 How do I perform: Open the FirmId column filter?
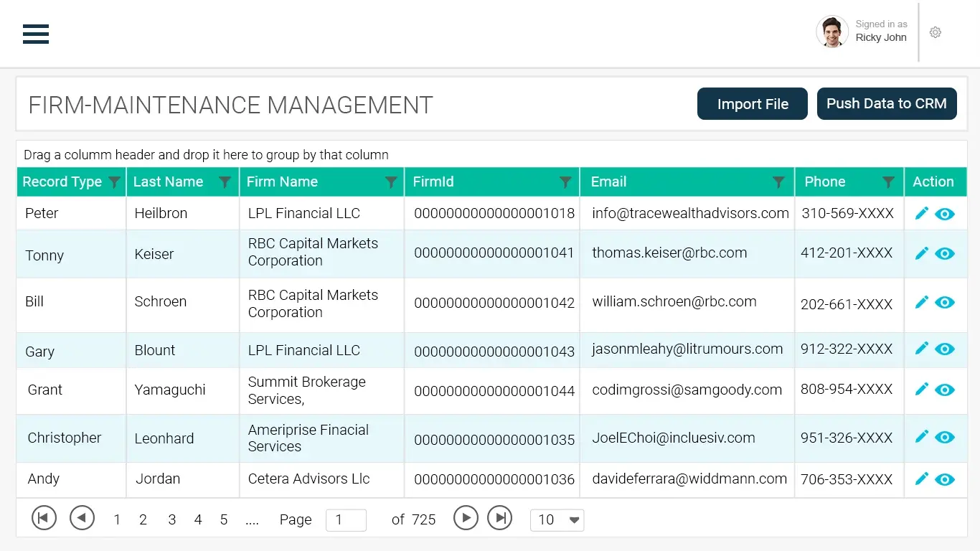pyautogui.click(x=565, y=182)
